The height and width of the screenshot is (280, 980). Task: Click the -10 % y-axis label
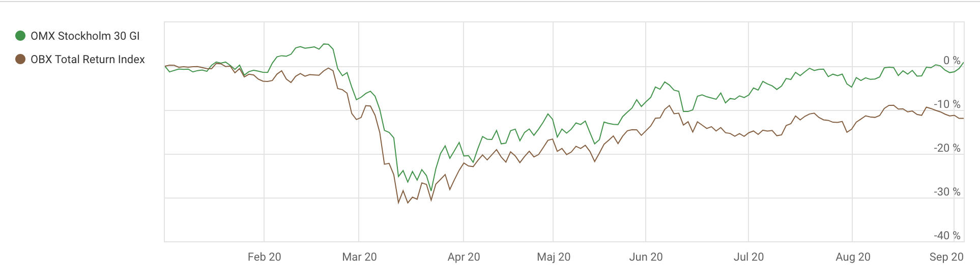pyautogui.click(x=947, y=104)
